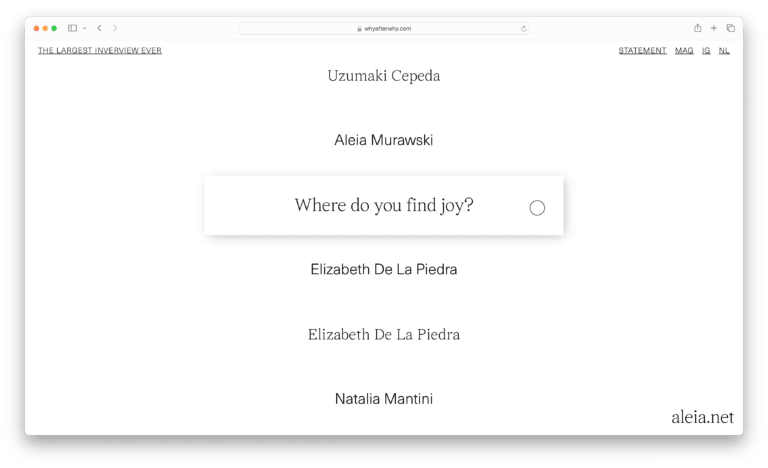Expand the sidebar dropdown chevron
The height and width of the screenshot is (468, 768).
click(x=84, y=28)
